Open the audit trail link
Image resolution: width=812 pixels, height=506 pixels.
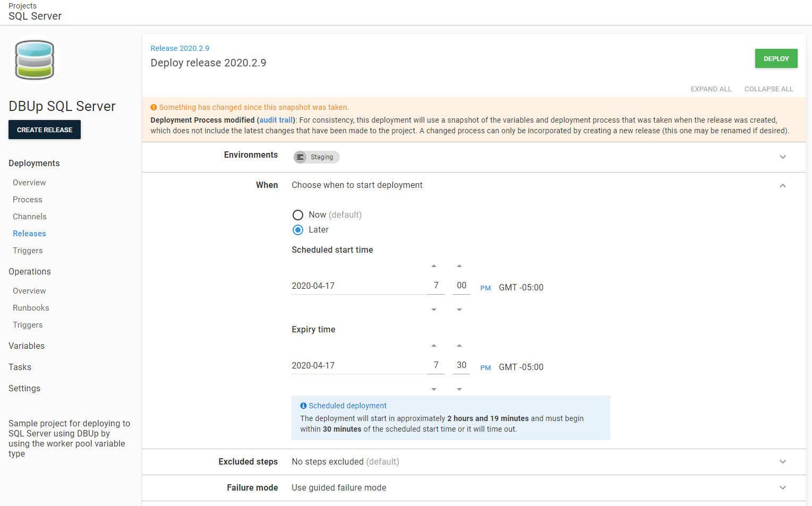(276, 120)
